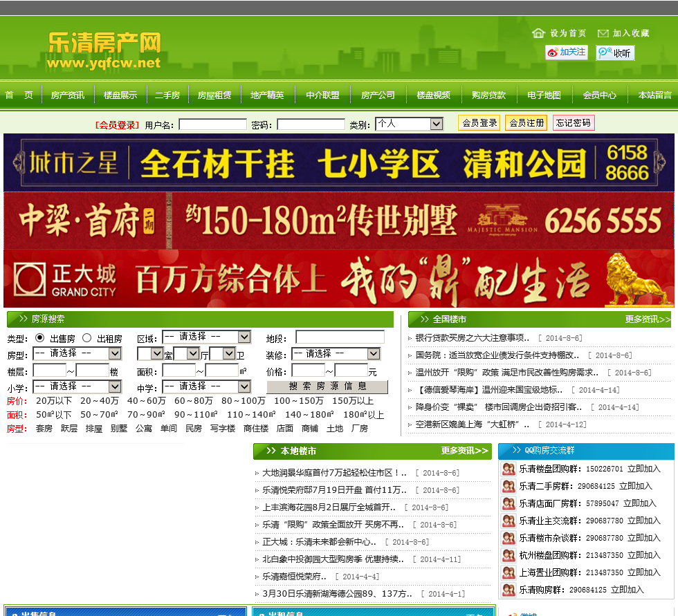Open the 城市之星 banner ad
Viewport: 678px width, 616px height.
pos(339,163)
